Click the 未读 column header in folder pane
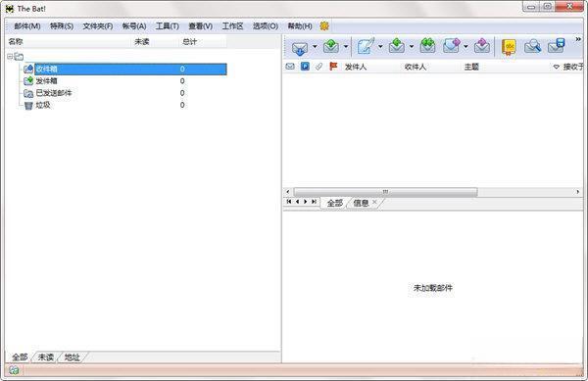The height and width of the screenshot is (381, 588). point(142,41)
